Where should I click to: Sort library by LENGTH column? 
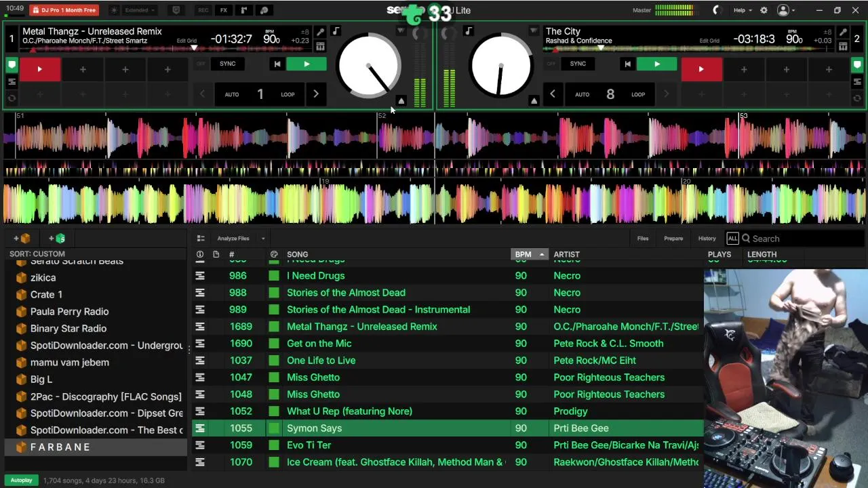762,255
